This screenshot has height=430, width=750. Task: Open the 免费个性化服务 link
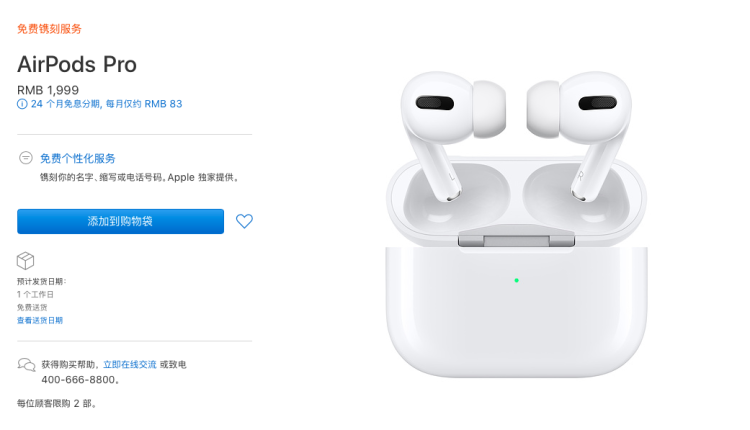(77, 158)
